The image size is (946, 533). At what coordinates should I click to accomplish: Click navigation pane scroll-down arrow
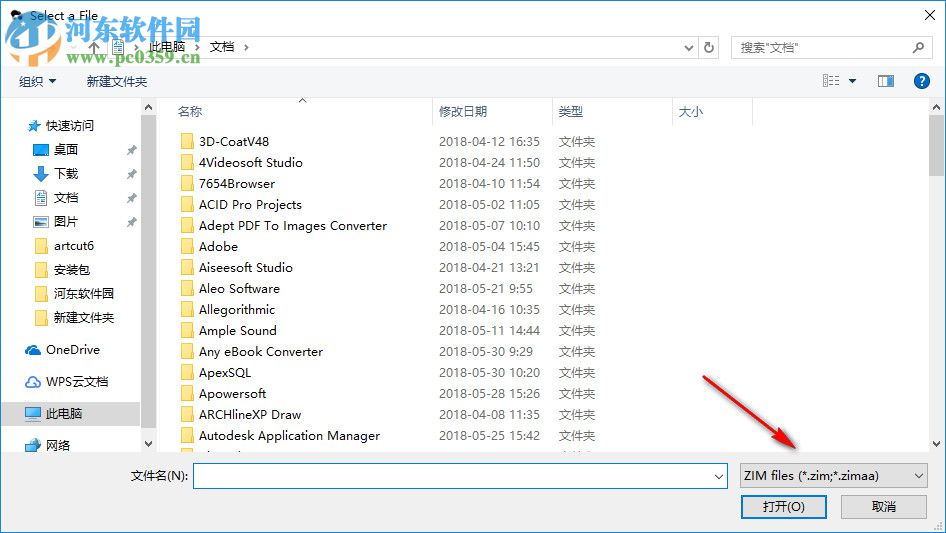(148, 444)
